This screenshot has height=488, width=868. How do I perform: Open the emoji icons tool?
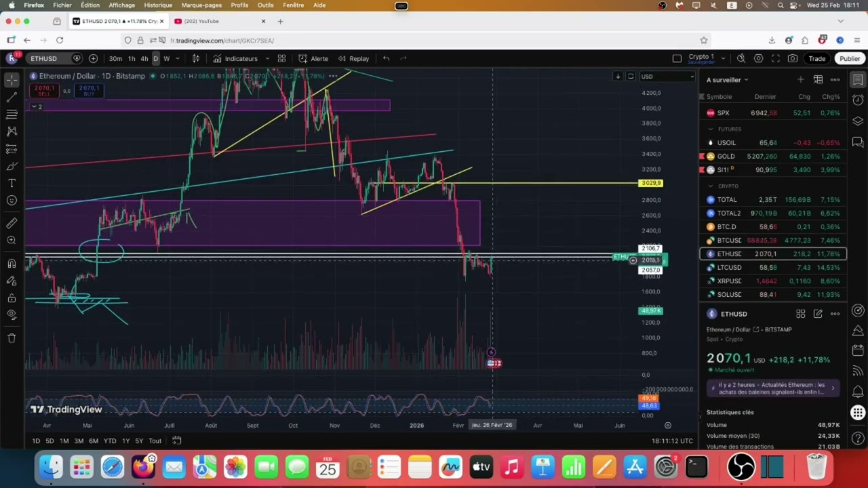12,200
